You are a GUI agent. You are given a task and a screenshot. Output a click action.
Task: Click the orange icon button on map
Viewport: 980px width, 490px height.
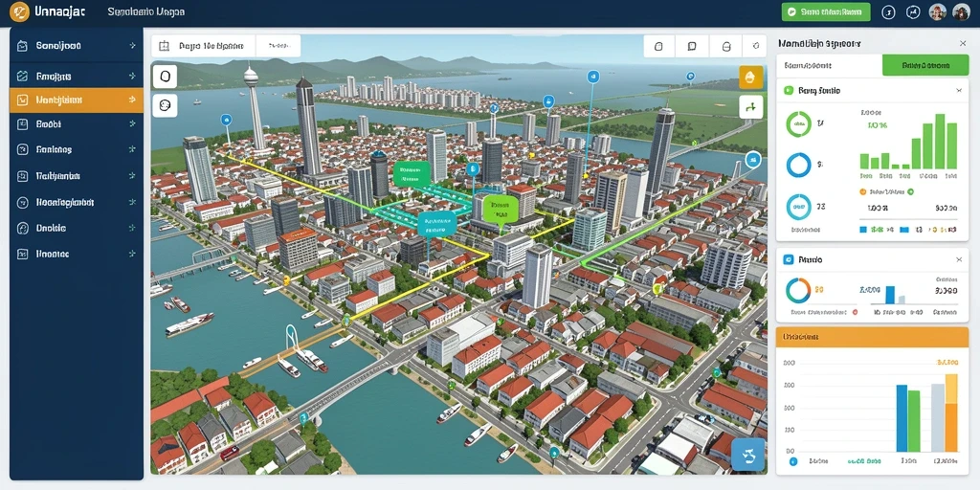tap(750, 78)
